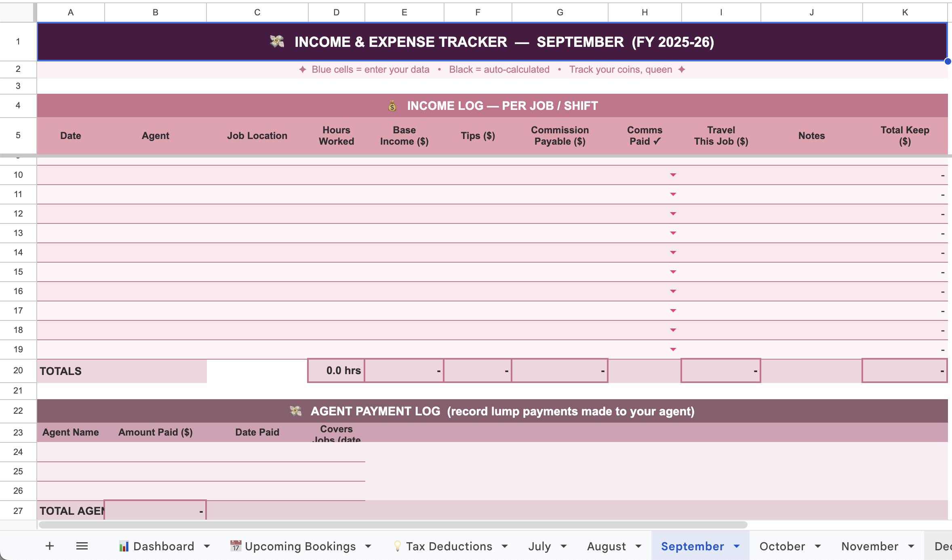952x560 pixels.
Task: Click the 0.0 hrs total cell
Action: pyautogui.click(x=337, y=371)
